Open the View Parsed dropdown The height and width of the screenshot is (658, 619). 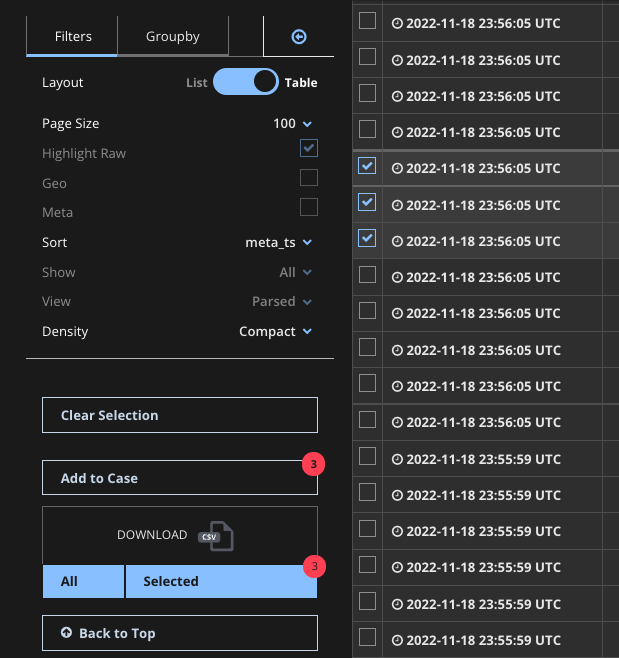click(x=282, y=301)
